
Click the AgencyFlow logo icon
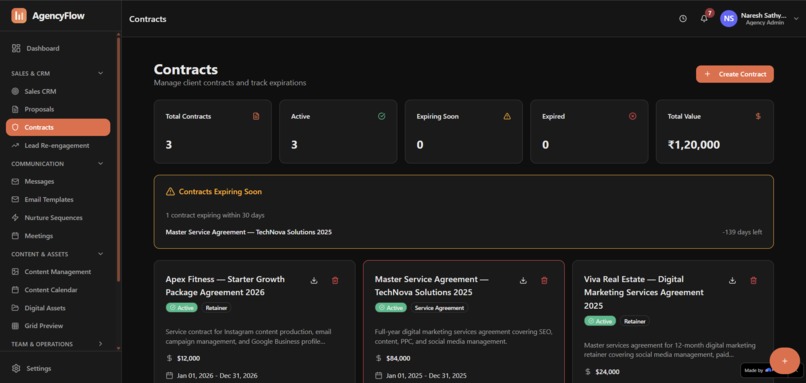point(19,16)
